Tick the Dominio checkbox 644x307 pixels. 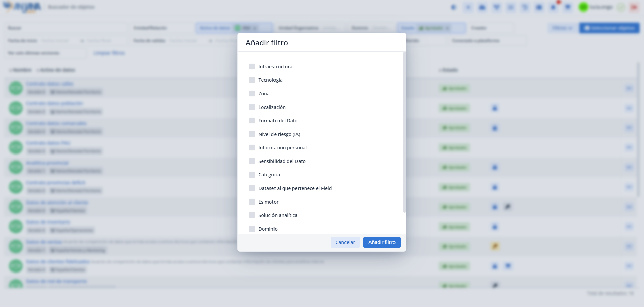click(252, 229)
